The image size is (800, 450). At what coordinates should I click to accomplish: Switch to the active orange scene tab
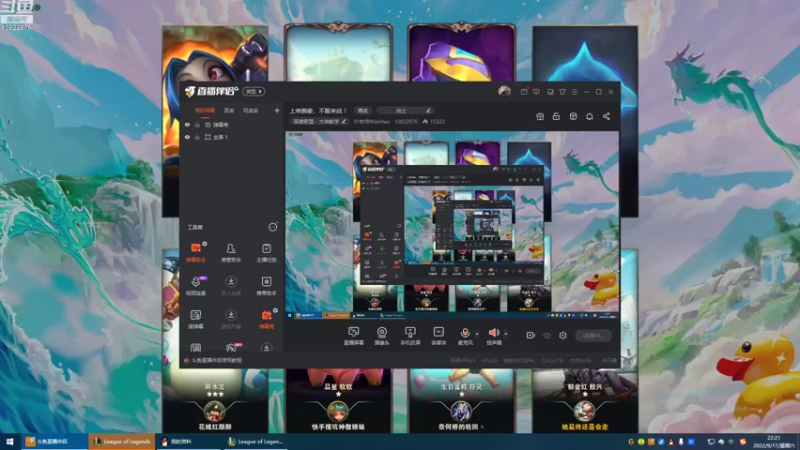[205, 110]
